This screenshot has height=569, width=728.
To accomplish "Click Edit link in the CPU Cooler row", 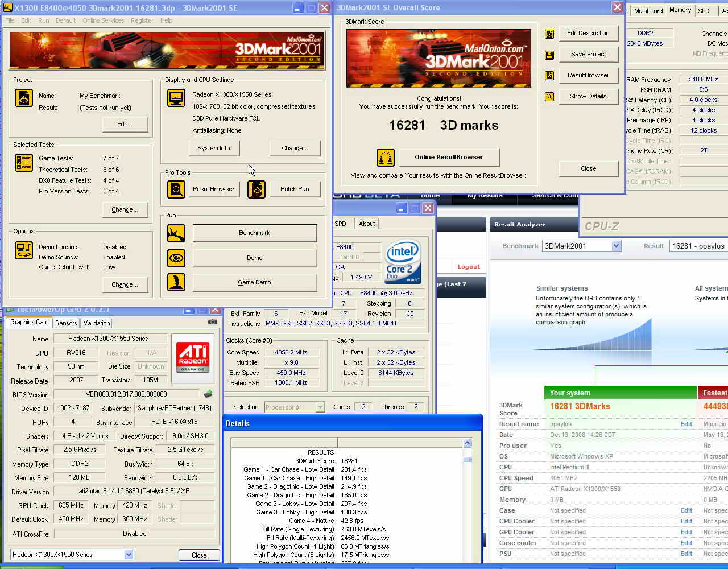I will pyautogui.click(x=686, y=521).
